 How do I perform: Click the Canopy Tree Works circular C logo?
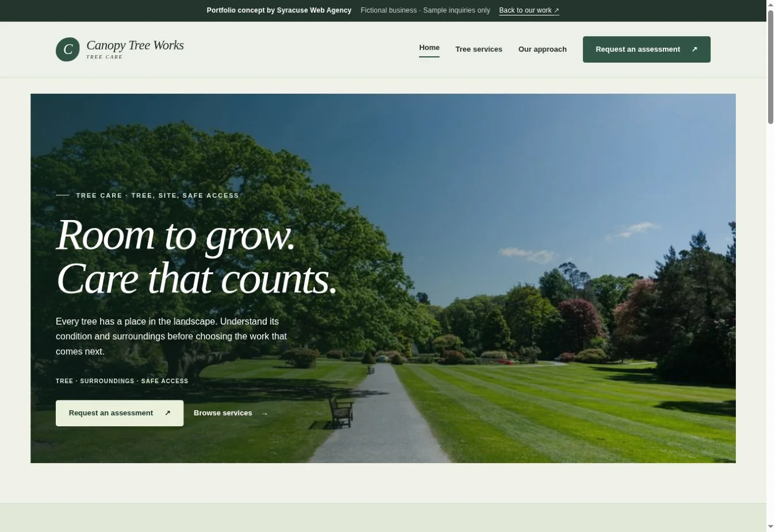[68, 49]
